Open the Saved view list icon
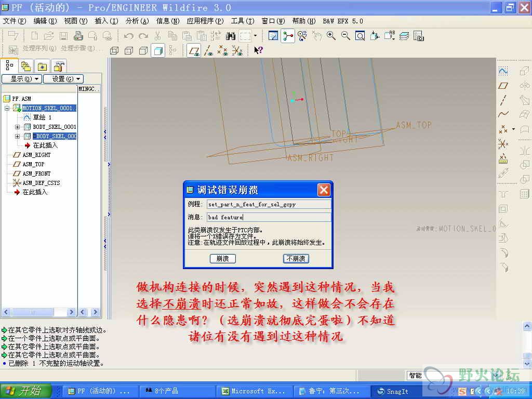Viewport: 532px width, 399px height. pyautogui.click(x=390, y=36)
